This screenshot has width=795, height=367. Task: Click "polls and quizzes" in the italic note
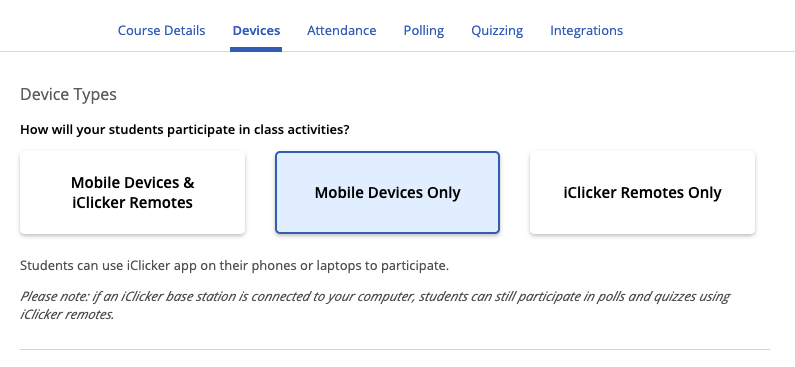640,297
